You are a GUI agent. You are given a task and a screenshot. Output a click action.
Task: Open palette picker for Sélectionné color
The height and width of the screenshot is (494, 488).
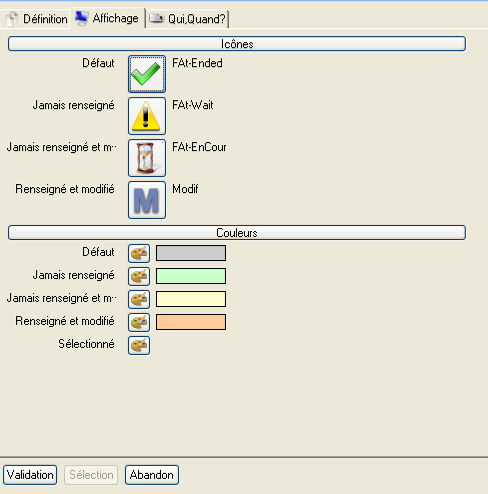[139, 345]
